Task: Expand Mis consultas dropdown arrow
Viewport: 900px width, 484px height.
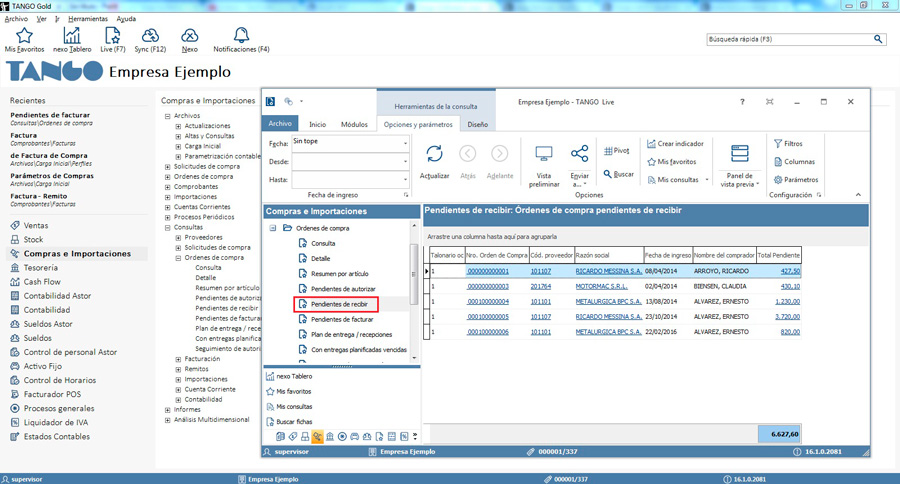Action: click(707, 180)
